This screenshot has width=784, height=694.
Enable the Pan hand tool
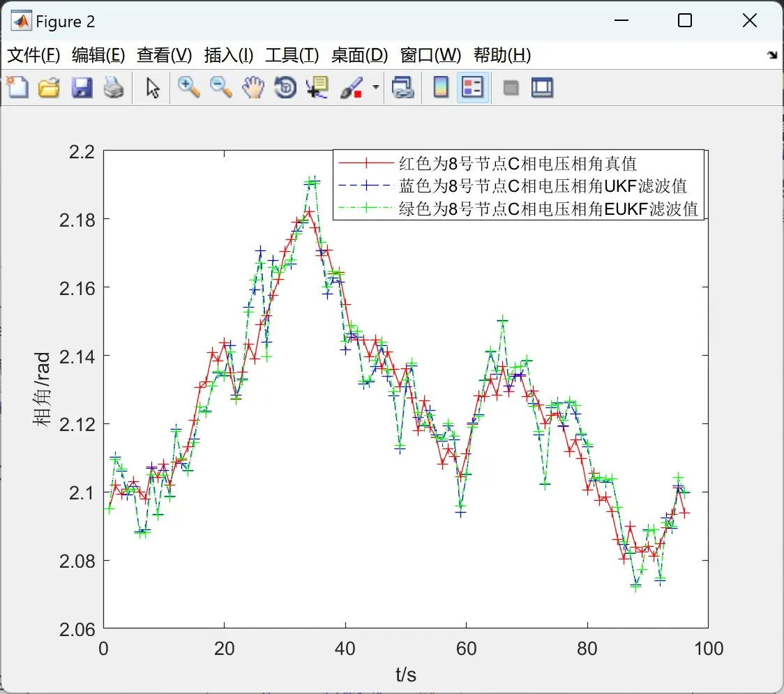253,87
